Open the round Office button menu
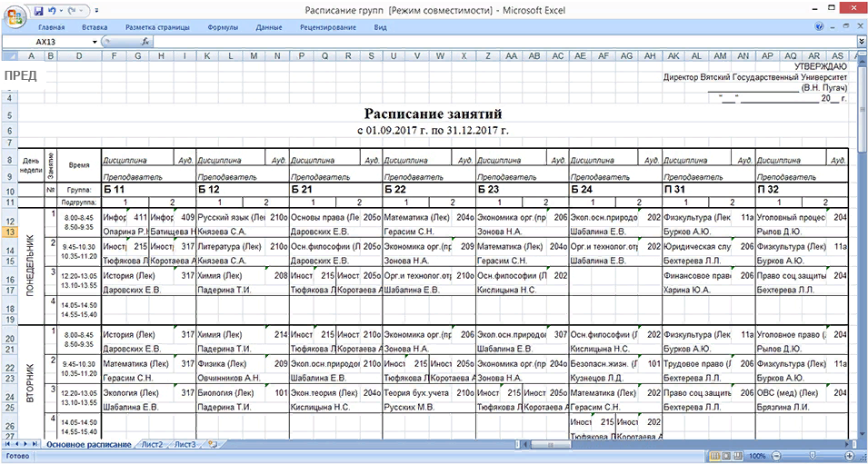The height and width of the screenshot is (464, 868). pos(13,13)
